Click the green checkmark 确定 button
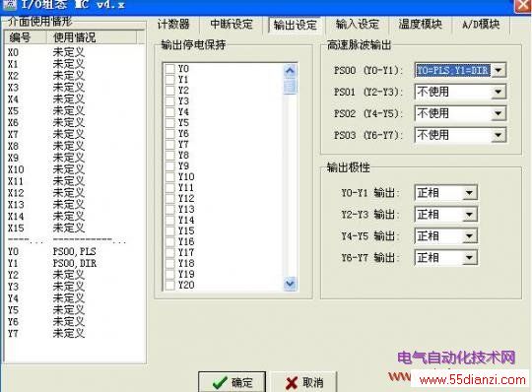The width and height of the screenshot is (532, 392). tap(232, 382)
